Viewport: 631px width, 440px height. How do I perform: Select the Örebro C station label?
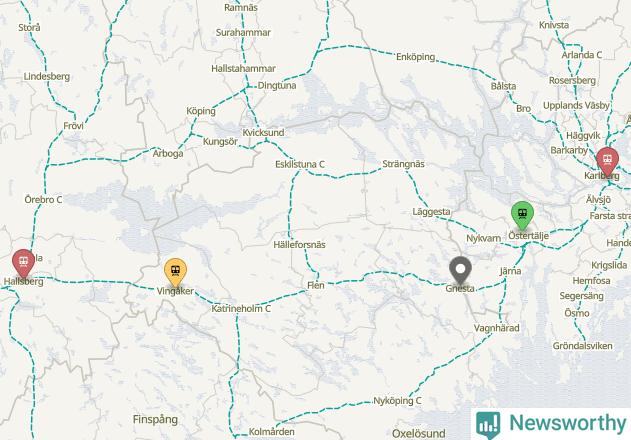click(x=43, y=199)
